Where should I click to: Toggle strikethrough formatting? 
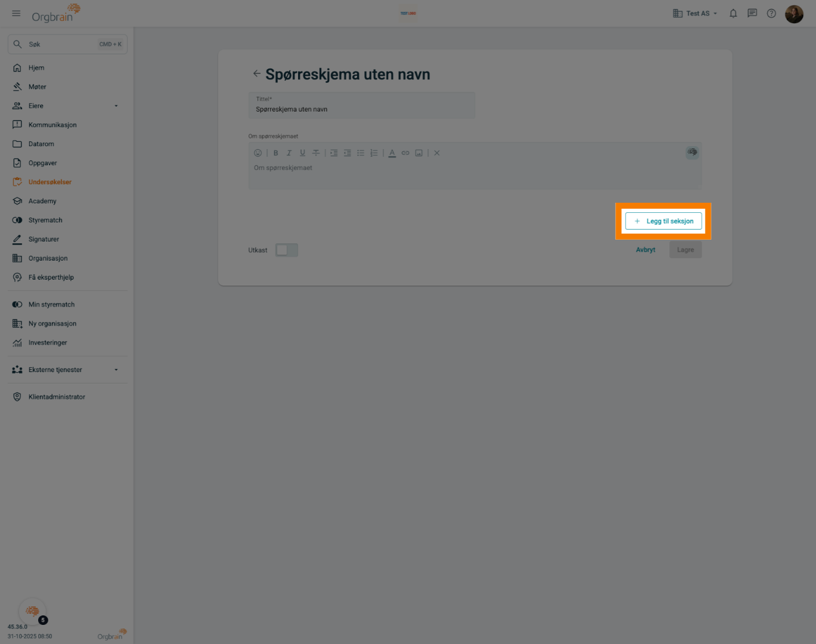(316, 153)
